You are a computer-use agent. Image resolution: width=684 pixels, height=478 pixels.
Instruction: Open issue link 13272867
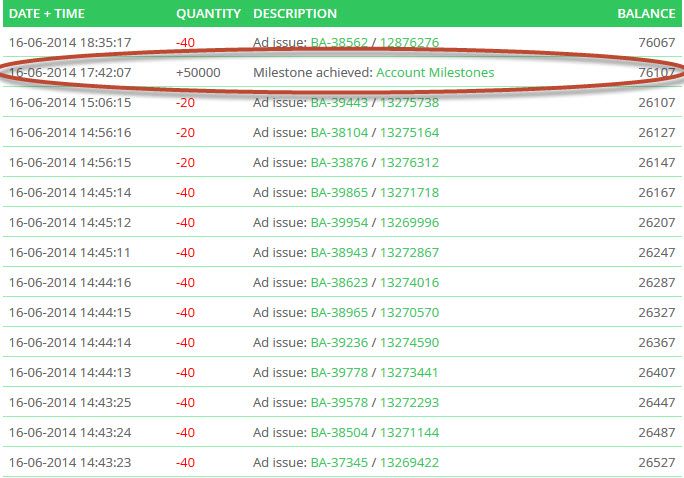[409, 253]
